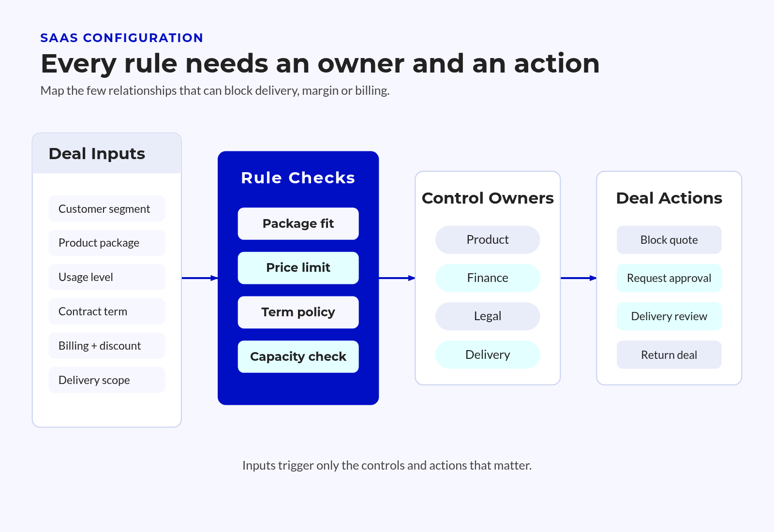Select the 'Billing + discount' input item
This screenshot has height=532, width=774.
coord(107,346)
